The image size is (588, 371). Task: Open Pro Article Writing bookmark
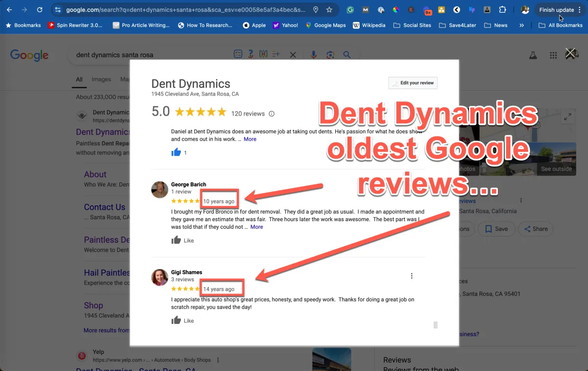(141, 25)
